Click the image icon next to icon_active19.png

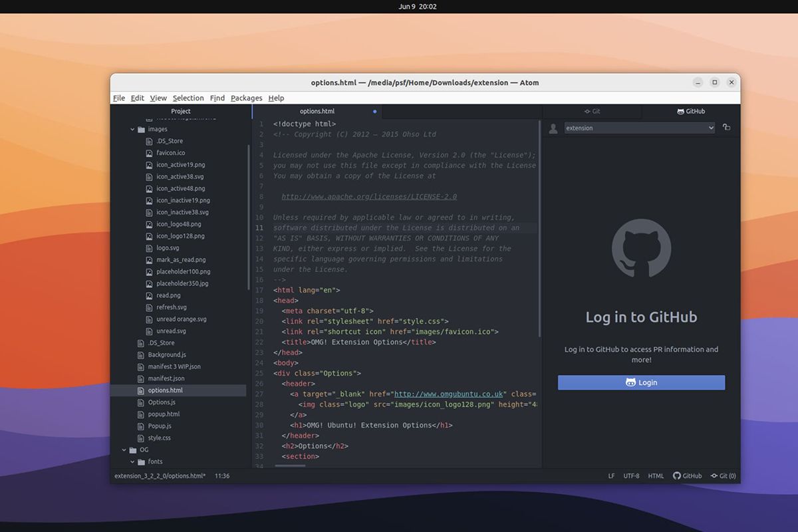[x=150, y=165]
